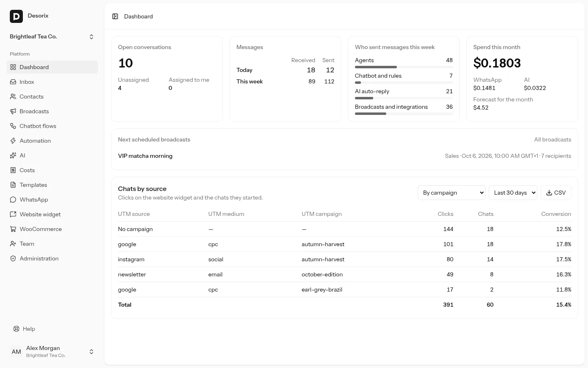Open the VIP matcha morning broadcast

point(145,156)
